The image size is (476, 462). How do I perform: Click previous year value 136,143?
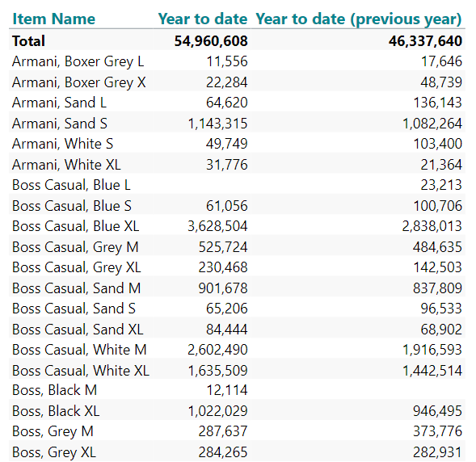tap(438, 103)
